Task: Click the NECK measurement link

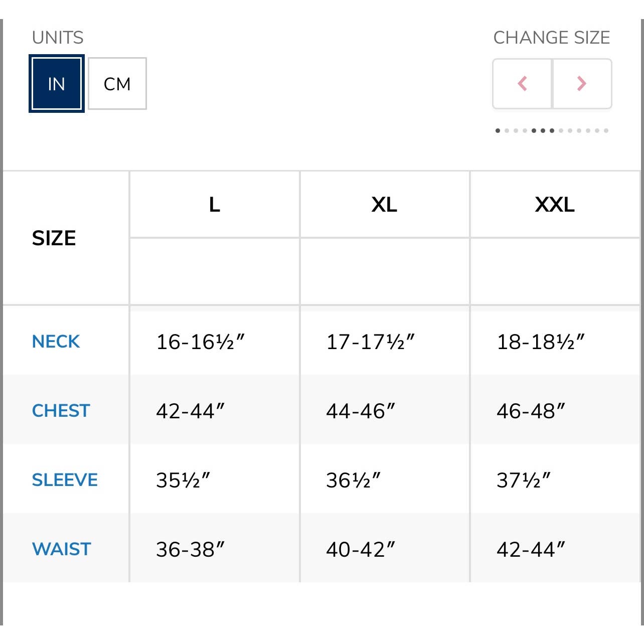Action: coord(56,342)
